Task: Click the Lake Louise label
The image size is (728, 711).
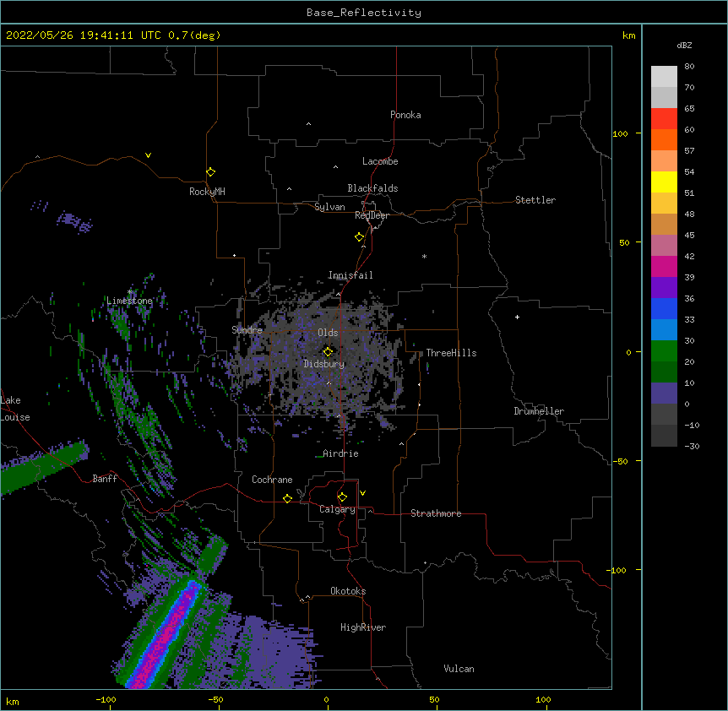Action: coord(15,409)
